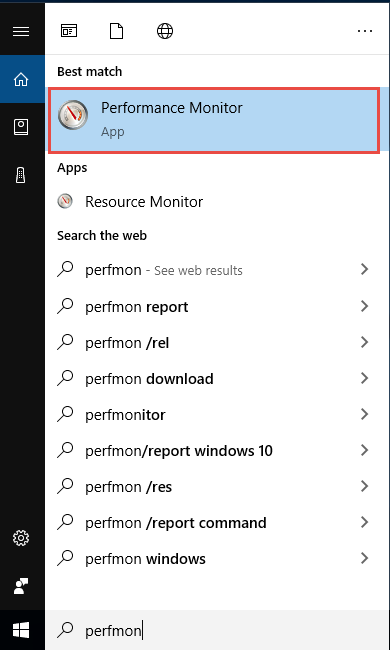Select the Home icon in the sidebar
The height and width of the screenshot is (650, 390).
pos(21,79)
